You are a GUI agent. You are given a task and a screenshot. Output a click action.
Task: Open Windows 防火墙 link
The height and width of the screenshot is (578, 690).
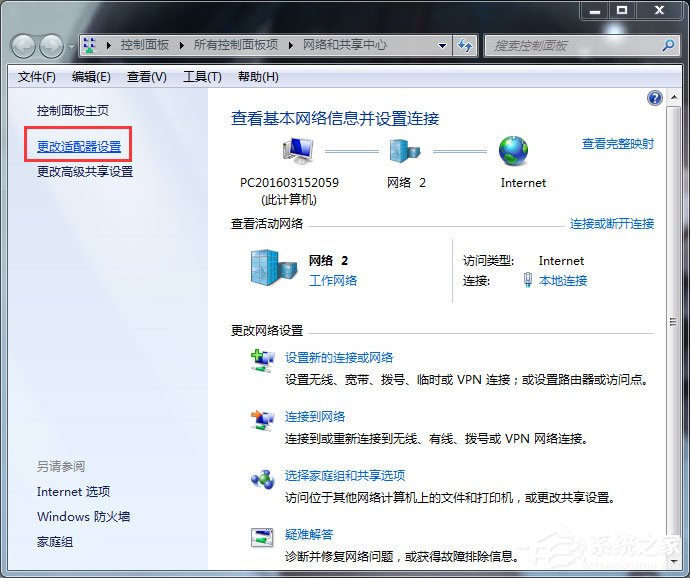click(84, 516)
